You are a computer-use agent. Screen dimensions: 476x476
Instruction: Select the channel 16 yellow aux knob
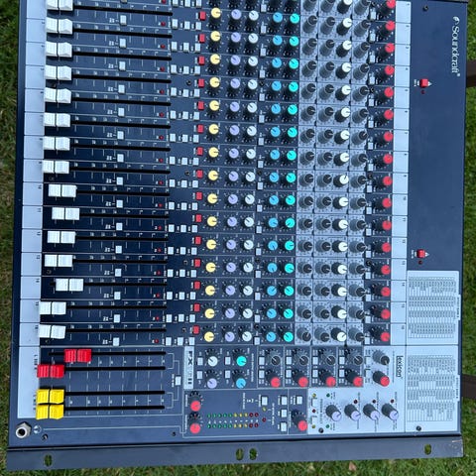209,336
